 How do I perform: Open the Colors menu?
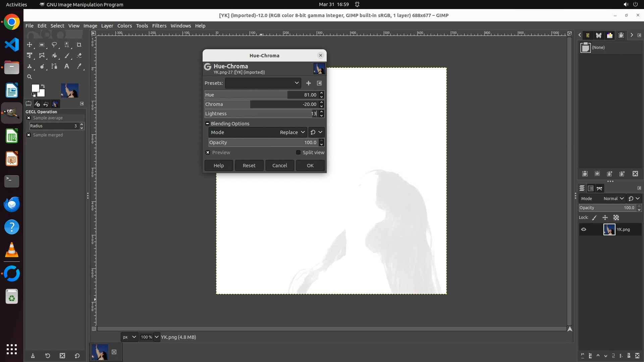124,26
